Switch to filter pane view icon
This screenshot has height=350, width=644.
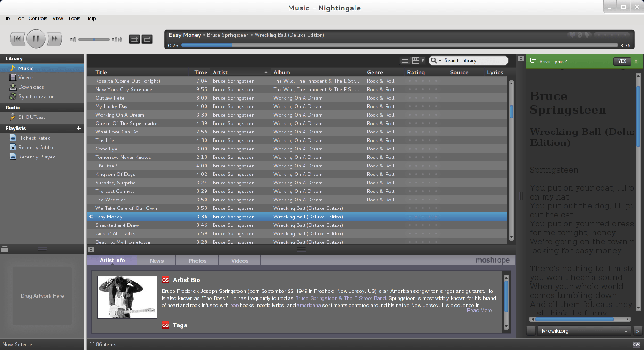tap(415, 60)
